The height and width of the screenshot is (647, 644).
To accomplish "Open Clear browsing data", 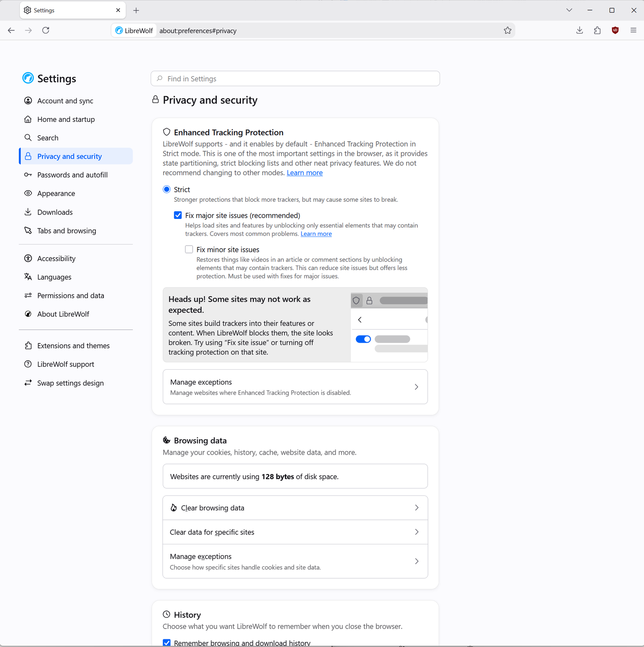I will pos(295,508).
